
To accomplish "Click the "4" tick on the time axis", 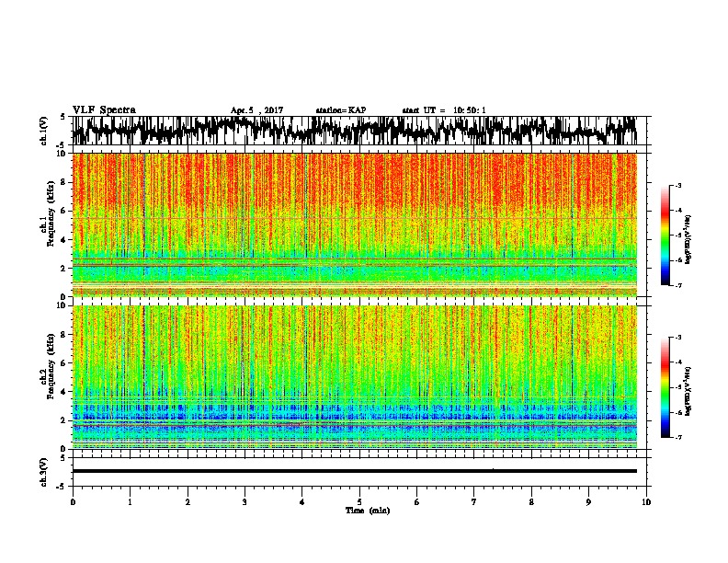I will (x=302, y=502).
